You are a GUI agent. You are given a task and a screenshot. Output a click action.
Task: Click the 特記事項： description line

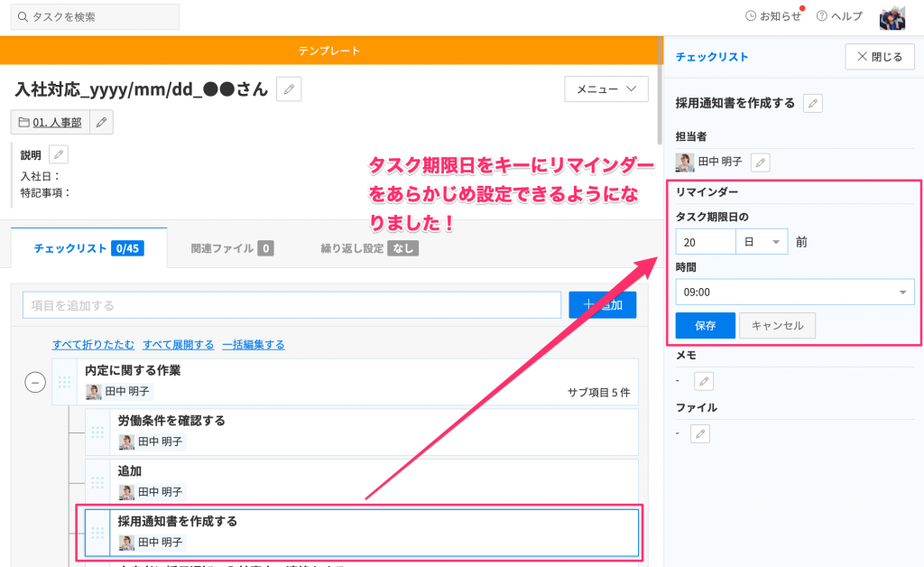[46, 192]
